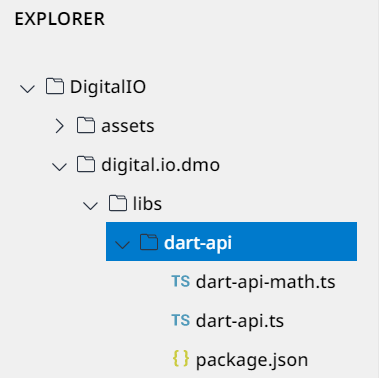
Task: Click the dart-api folder icon
Action: (x=149, y=242)
